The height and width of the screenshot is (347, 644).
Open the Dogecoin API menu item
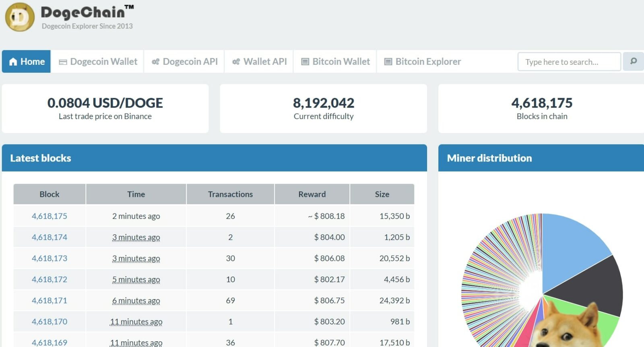click(x=184, y=62)
